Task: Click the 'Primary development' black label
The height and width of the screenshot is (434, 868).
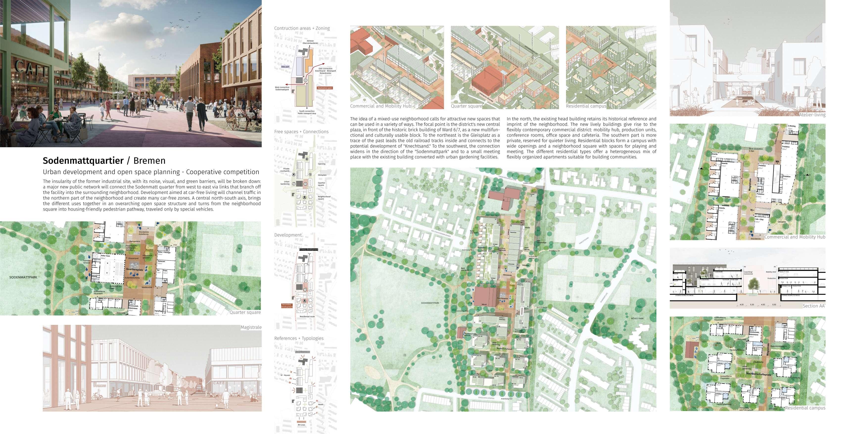Action: point(309,250)
